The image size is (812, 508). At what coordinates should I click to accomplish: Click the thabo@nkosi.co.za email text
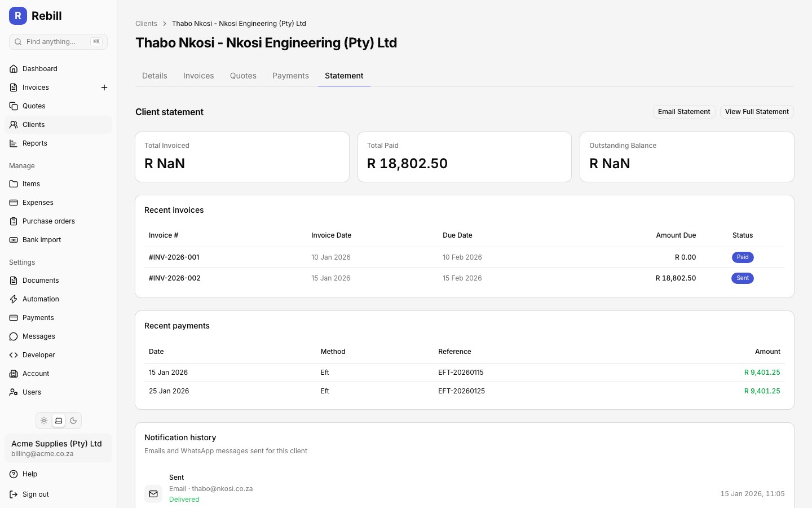coord(222,489)
